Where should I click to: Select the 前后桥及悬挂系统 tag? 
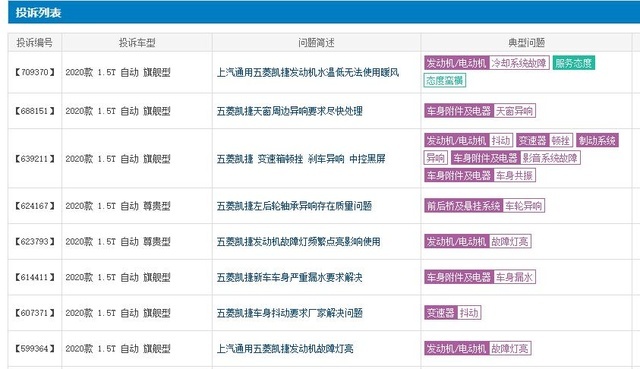[x=463, y=206]
